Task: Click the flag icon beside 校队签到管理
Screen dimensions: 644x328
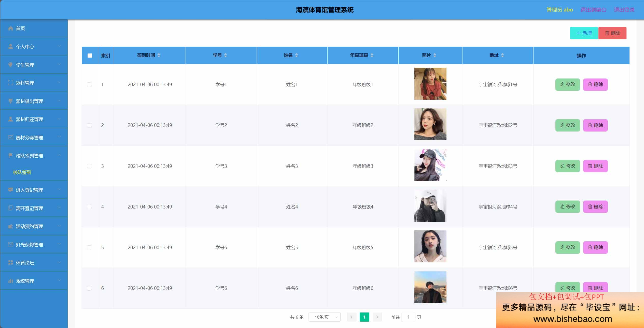Action: point(10,155)
